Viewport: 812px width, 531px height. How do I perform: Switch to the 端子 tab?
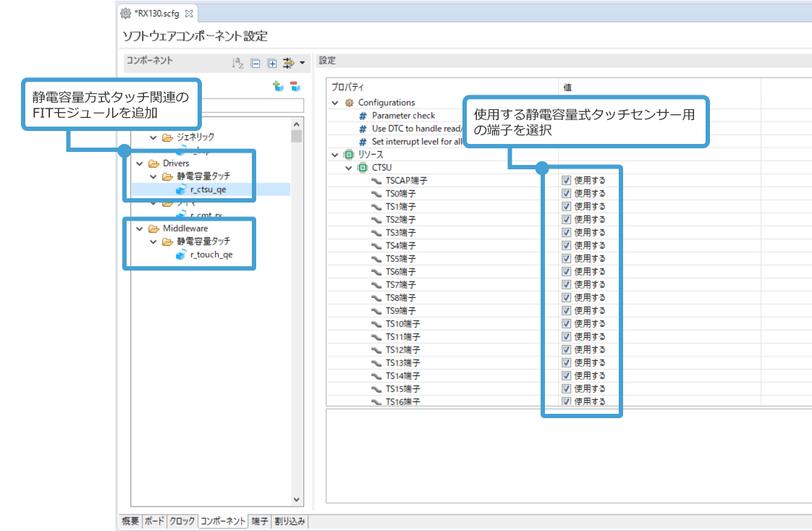click(x=259, y=521)
